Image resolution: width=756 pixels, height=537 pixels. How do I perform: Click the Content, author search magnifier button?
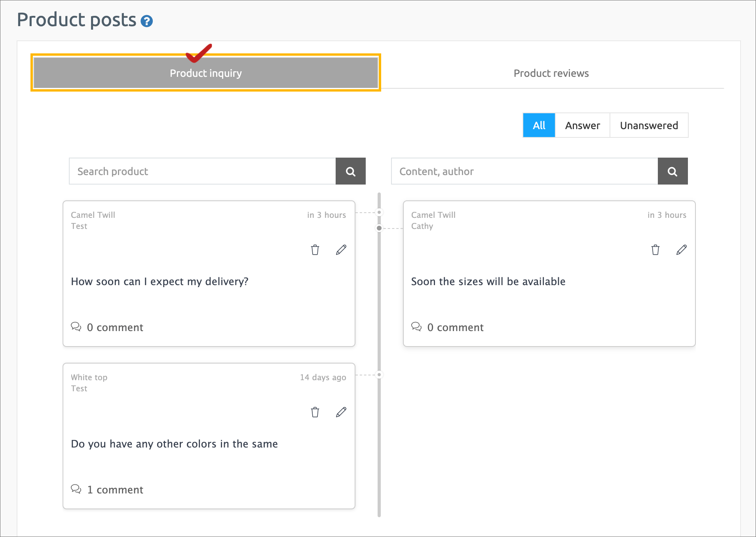[672, 171]
